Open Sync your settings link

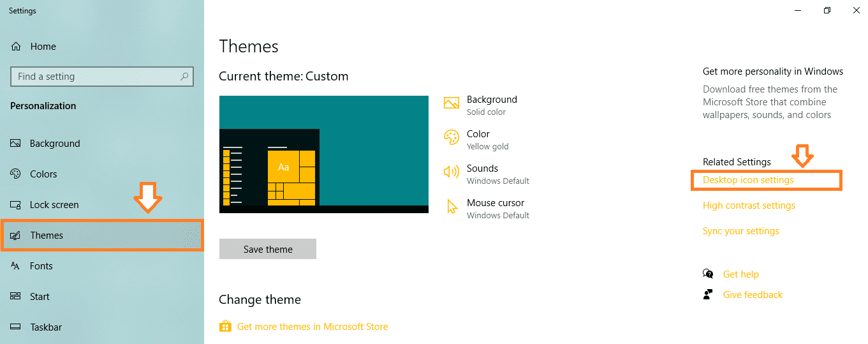tap(741, 231)
